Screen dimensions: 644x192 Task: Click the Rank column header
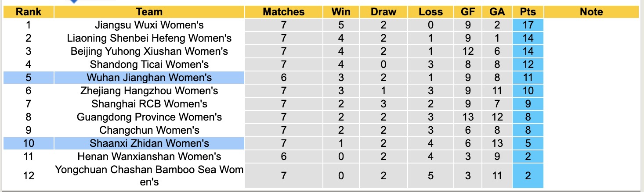[x=29, y=12]
